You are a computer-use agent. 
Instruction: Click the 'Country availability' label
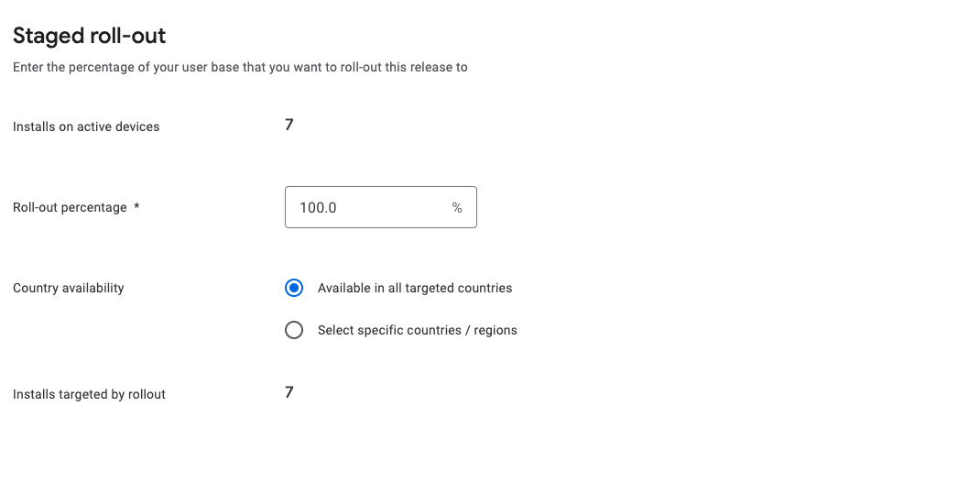pos(69,288)
